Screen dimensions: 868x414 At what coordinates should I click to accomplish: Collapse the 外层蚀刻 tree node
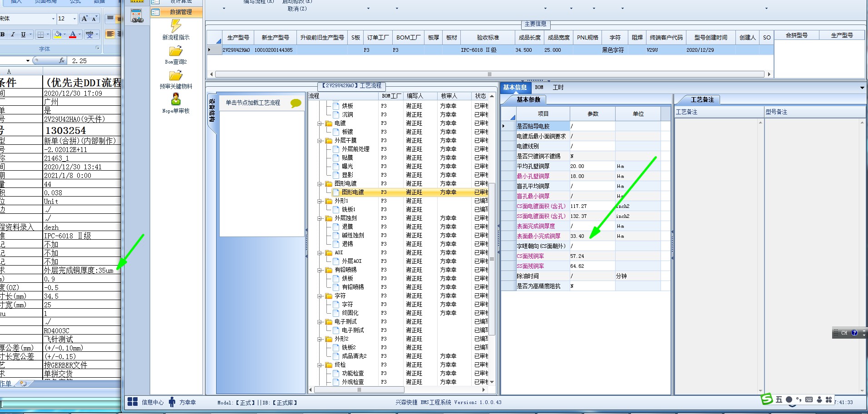(x=320, y=218)
